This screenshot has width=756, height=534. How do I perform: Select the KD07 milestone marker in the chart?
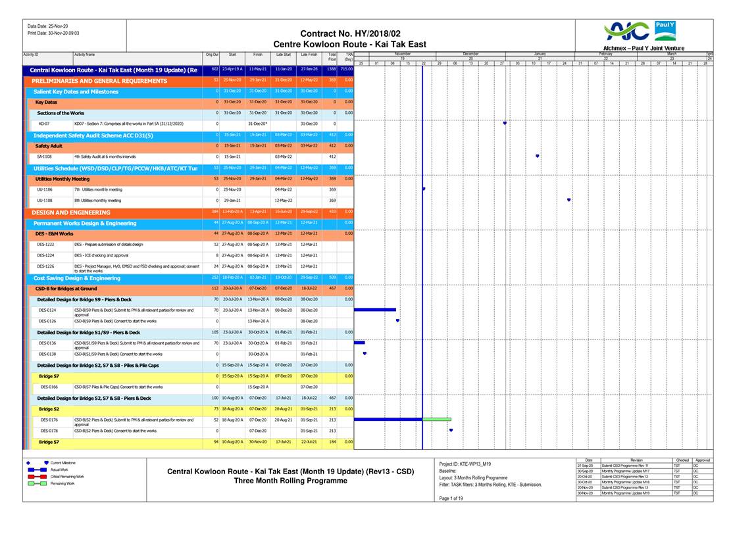point(505,123)
